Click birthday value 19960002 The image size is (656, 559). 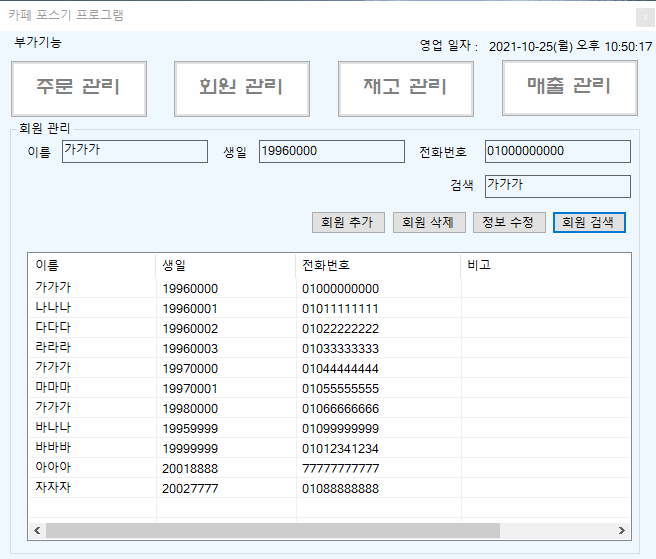190,329
